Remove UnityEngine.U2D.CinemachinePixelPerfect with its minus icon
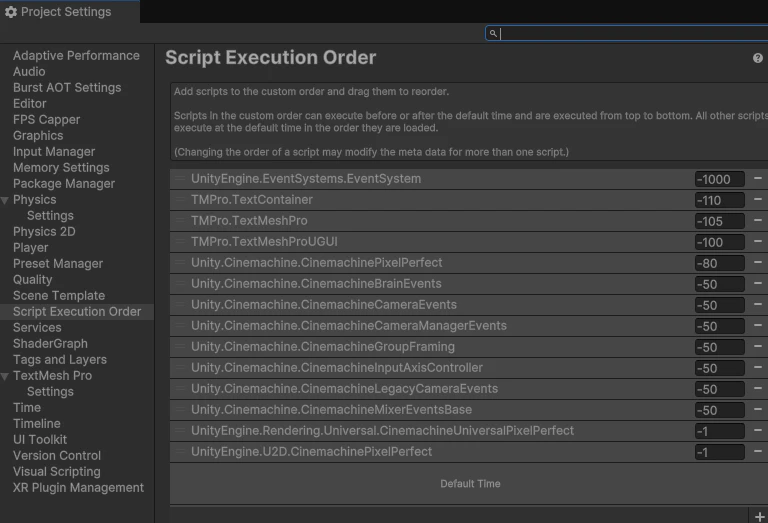 [x=758, y=451]
